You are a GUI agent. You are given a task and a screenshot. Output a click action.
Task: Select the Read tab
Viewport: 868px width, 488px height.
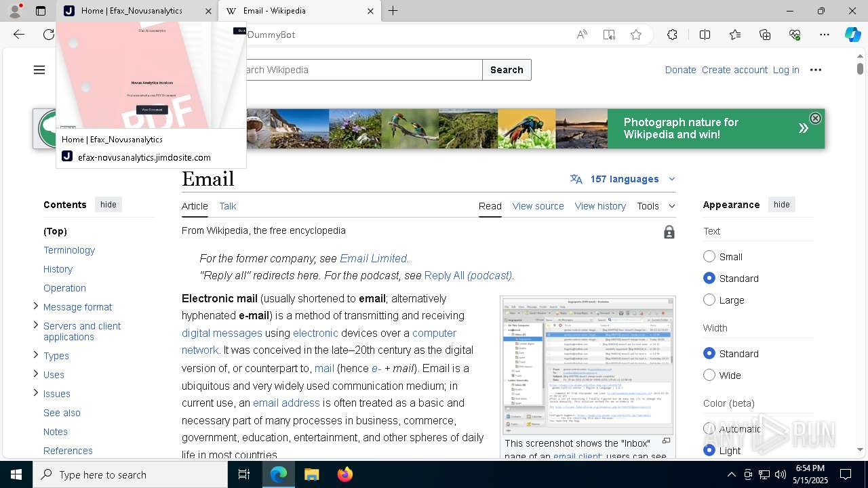point(490,206)
